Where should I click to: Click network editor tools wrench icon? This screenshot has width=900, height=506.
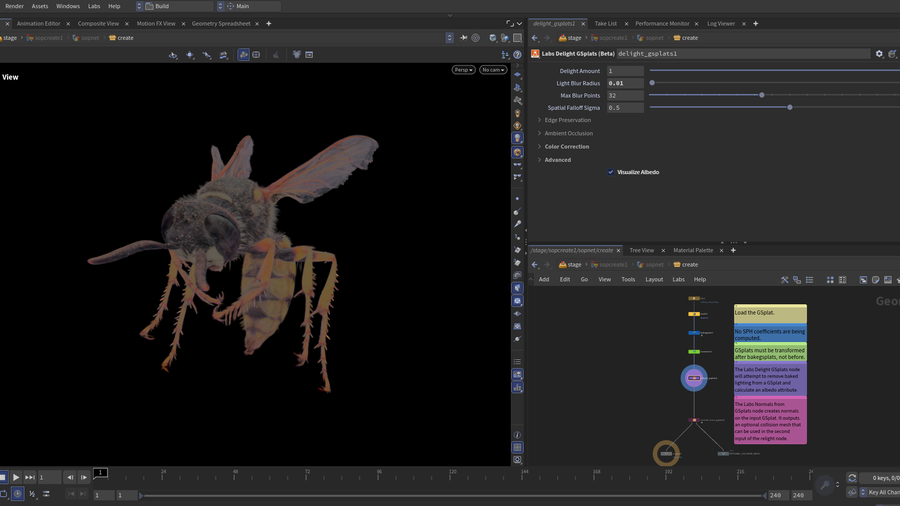785,279
